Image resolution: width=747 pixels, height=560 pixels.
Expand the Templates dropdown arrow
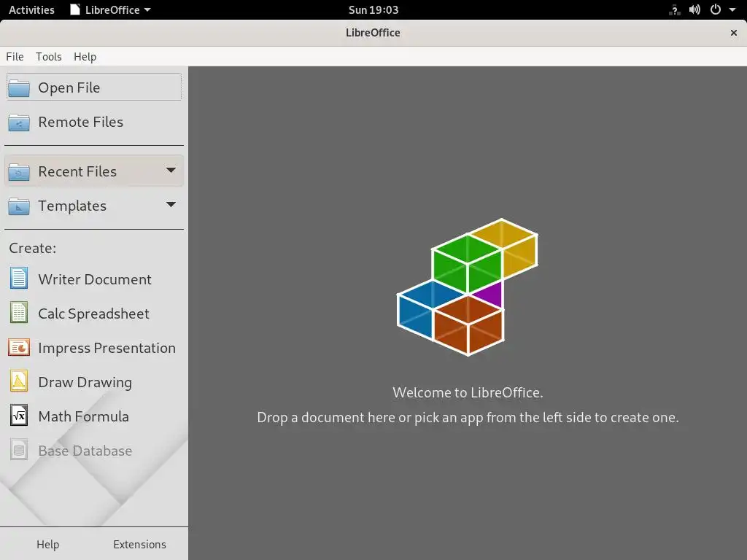click(x=171, y=204)
